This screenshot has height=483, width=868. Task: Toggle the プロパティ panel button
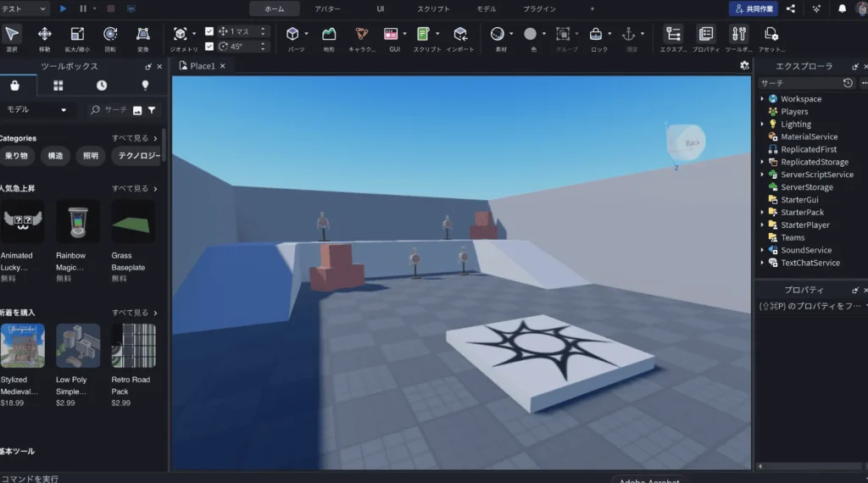tap(706, 34)
